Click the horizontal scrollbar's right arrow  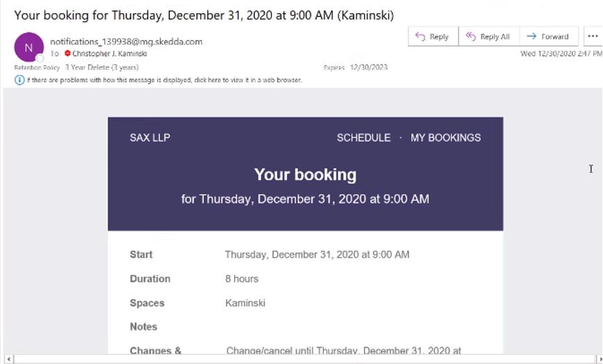(x=595, y=358)
